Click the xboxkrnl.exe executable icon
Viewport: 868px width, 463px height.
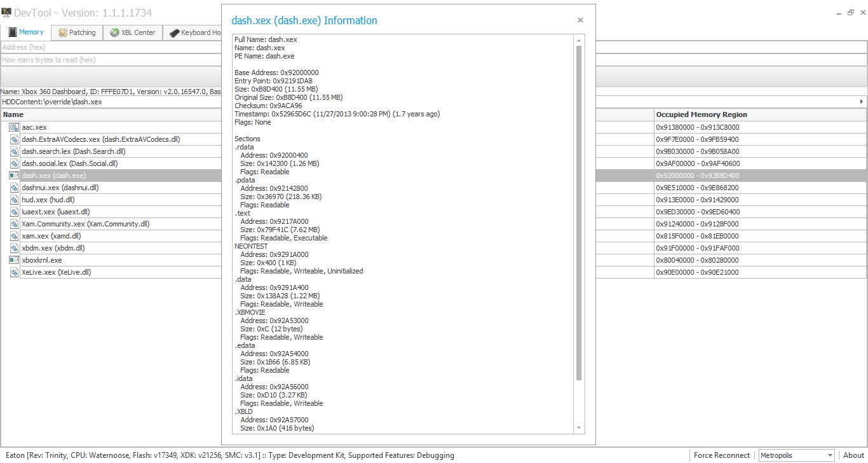pyautogui.click(x=14, y=260)
